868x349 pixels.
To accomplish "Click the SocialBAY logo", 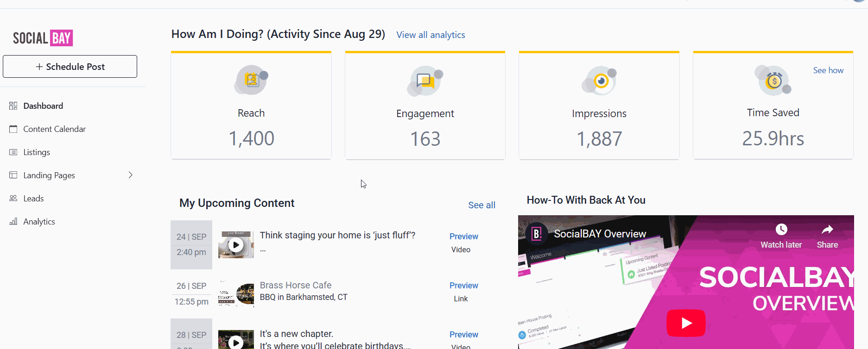I will coord(43,38).
